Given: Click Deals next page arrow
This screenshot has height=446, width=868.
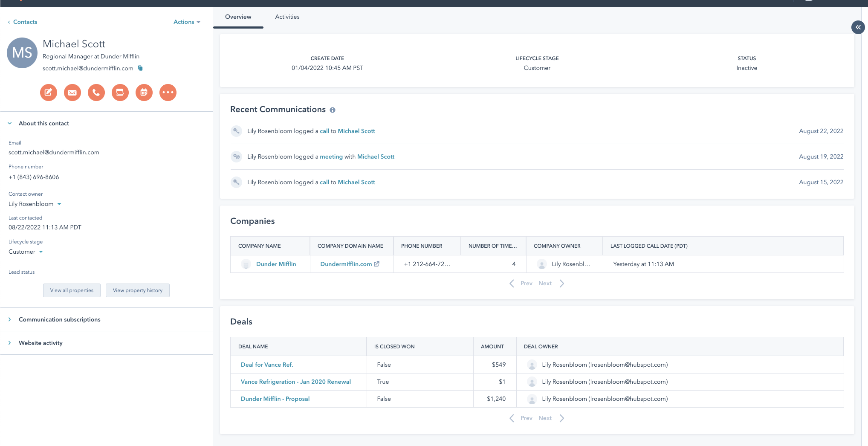Looking at the screenshot, I should 562,418.
